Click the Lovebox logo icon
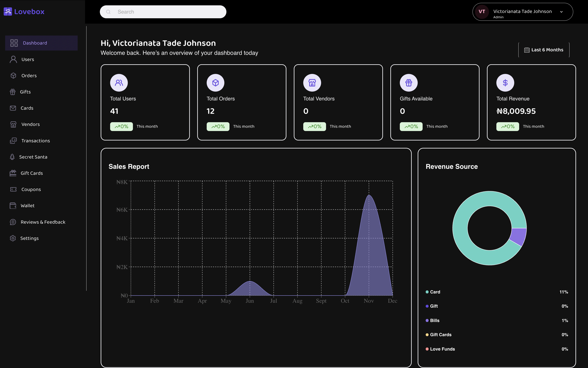588x368 pixels. pyautogui.click(x=8, y=11)
